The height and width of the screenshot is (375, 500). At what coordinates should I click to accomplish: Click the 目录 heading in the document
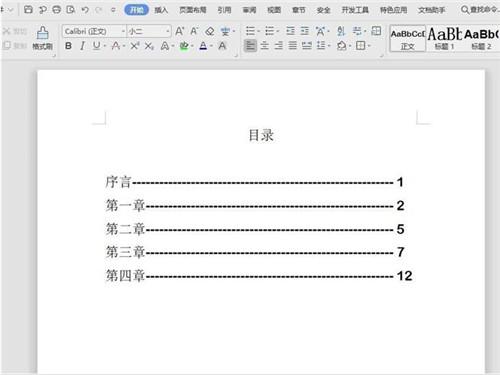[261, 135]
